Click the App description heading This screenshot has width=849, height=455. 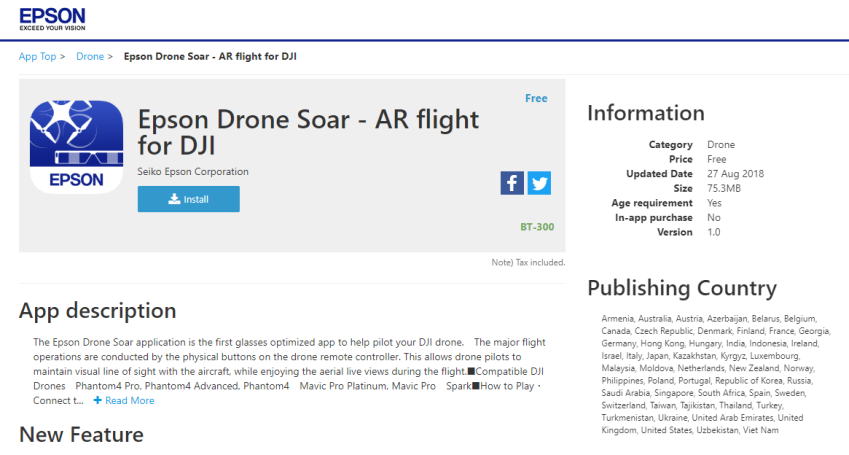pos(97,311)
